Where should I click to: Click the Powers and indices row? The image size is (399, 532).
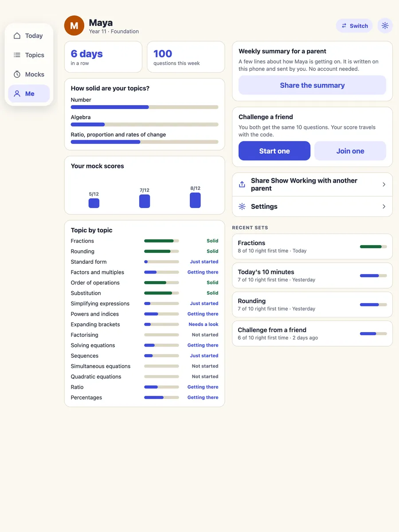click(x=145, y=314)
